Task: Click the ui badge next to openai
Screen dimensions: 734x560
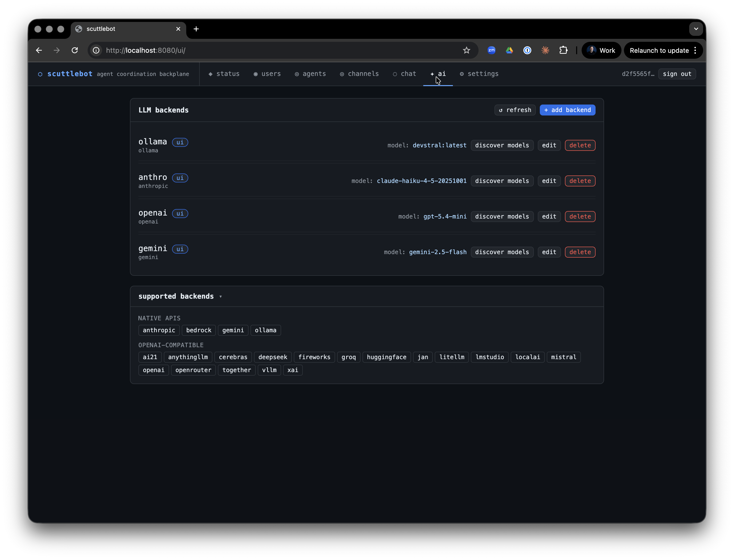Action: (x=180, y=214)
